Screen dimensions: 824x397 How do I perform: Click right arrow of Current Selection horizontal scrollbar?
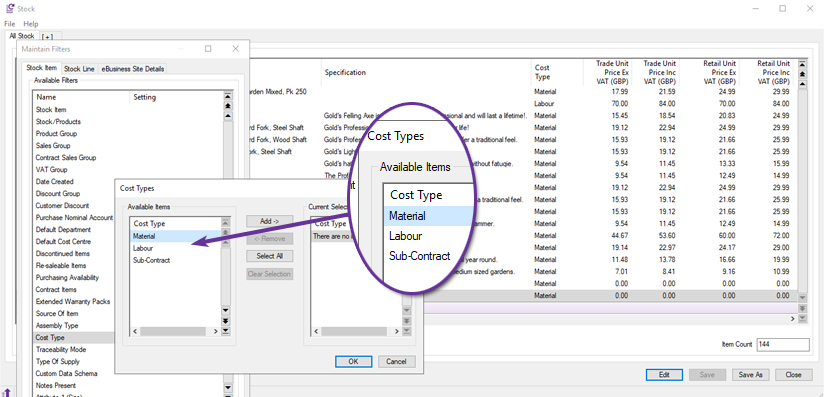[396, 331]
